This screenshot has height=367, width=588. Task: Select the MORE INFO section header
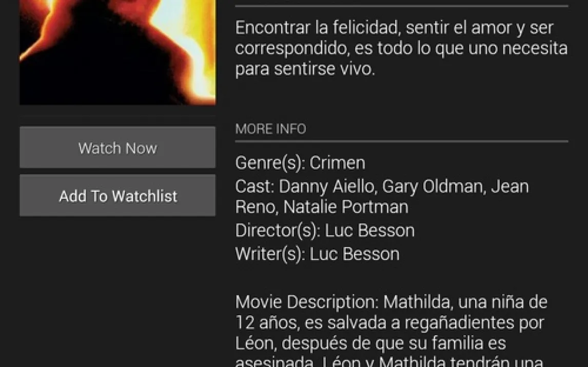coord(270,129)
